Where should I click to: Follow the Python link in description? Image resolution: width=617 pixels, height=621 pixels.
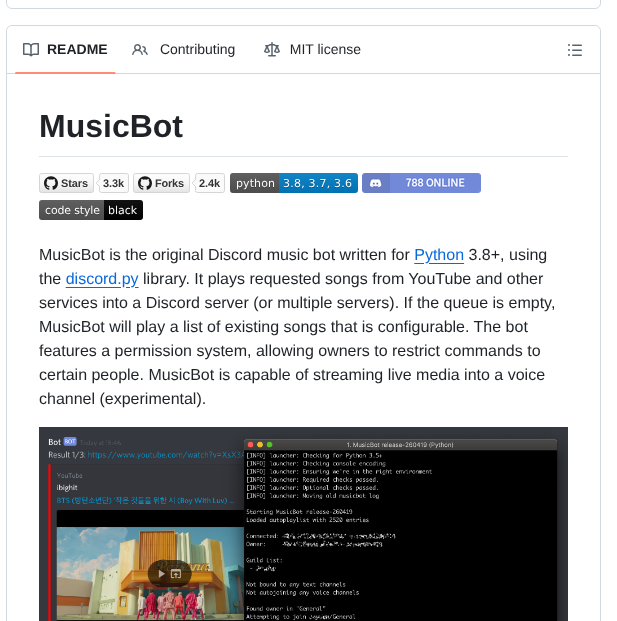[x=439, y=255]
